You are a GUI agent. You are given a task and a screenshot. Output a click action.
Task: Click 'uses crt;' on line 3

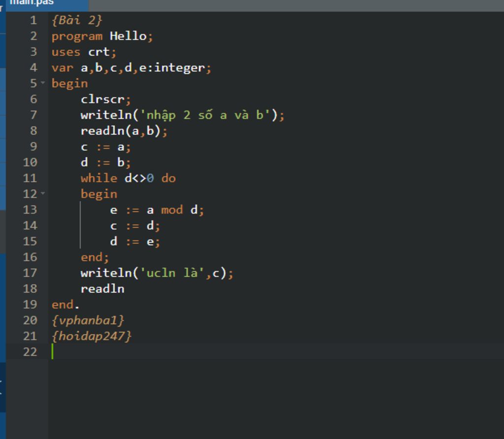tap(84, 52)
